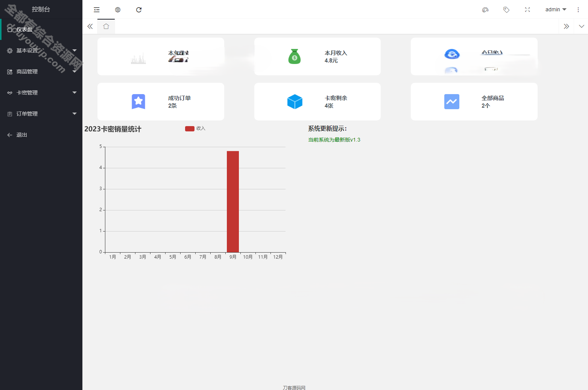Image resolution: width=588 pixels, height=390 pixels.
Task: Refresh the page with the reload icon
Action: point(139,10)
